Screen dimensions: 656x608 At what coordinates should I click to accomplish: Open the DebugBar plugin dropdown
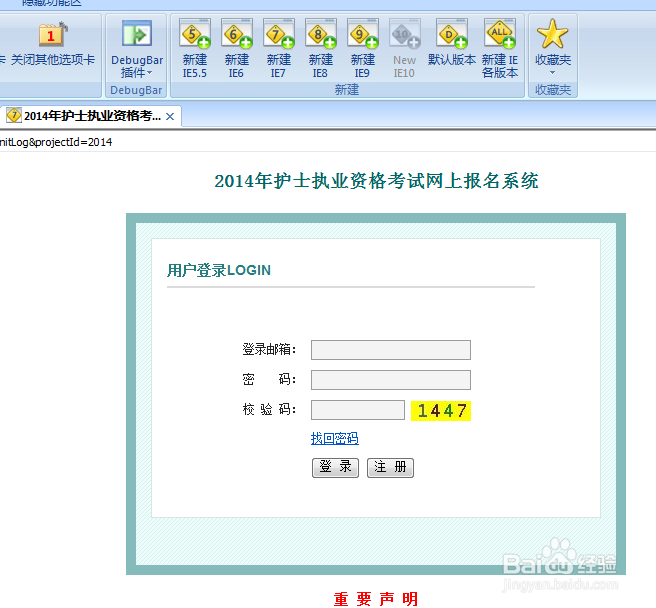pos(137,49)
